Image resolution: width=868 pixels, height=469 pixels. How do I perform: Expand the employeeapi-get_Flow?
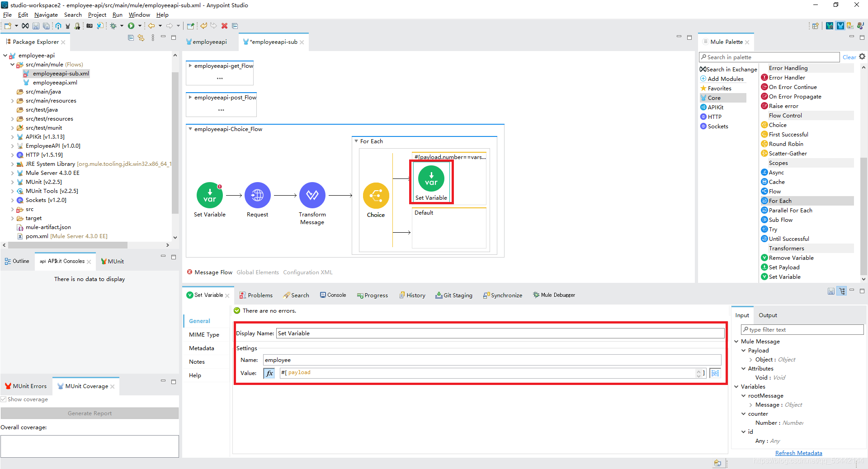pos(190,66)
